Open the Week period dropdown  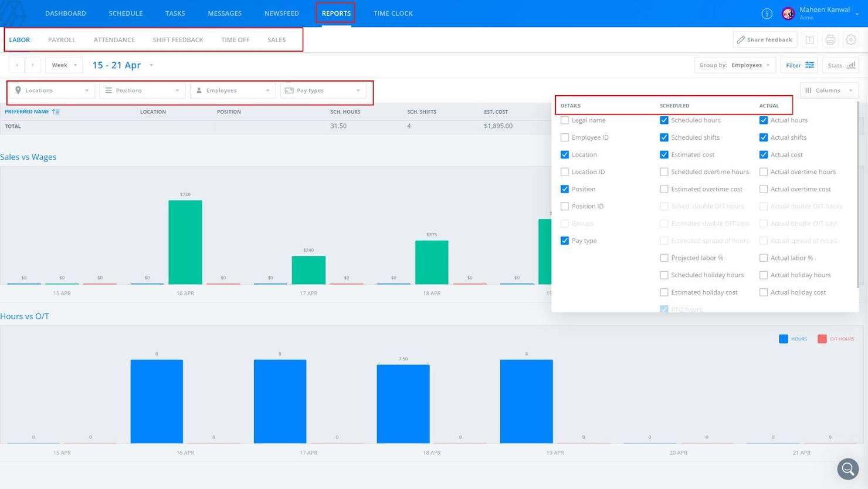(64, 65)
